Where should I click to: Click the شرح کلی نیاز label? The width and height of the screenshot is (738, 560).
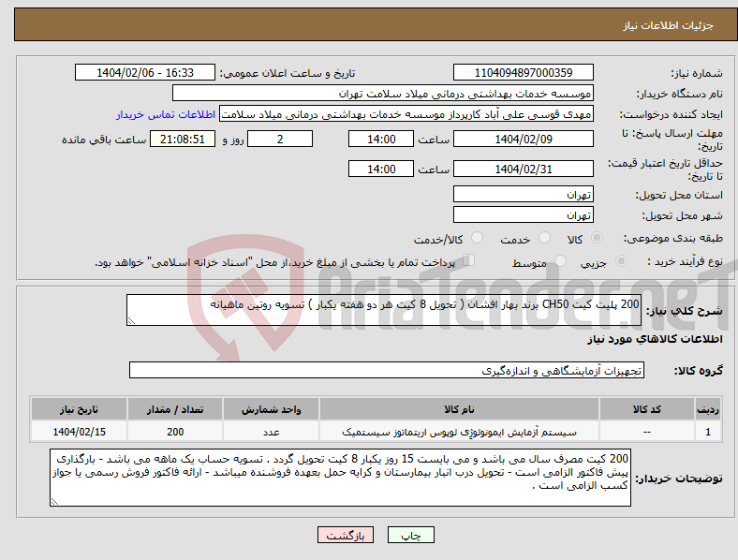685,311
